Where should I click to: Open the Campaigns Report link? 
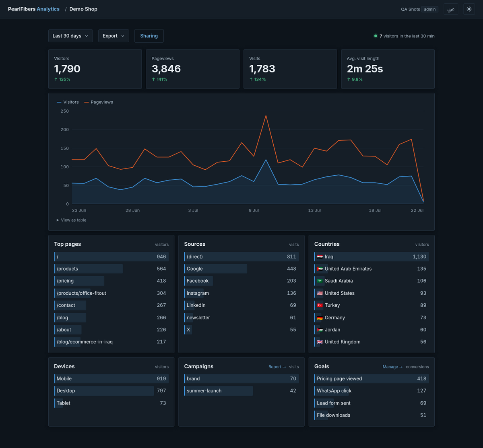coord(277,367)
